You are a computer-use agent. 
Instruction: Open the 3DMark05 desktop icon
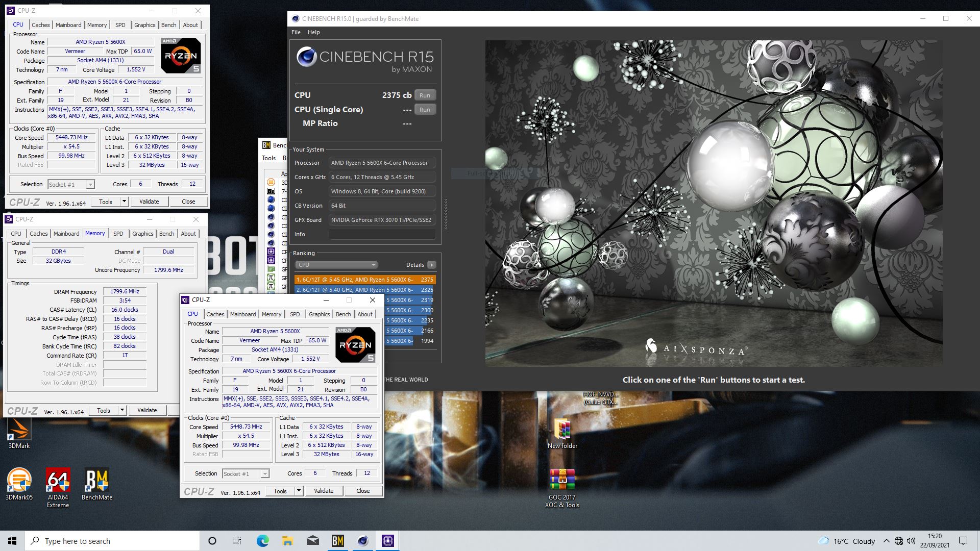click(x=19, y=485)
